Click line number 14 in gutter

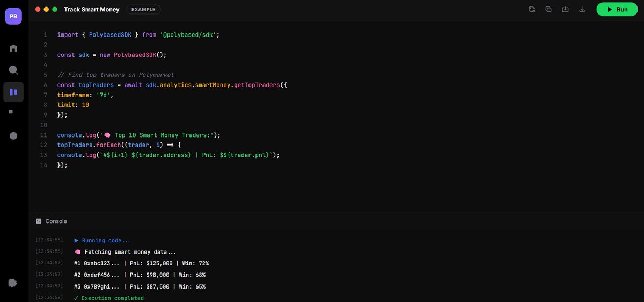(43, 165)
